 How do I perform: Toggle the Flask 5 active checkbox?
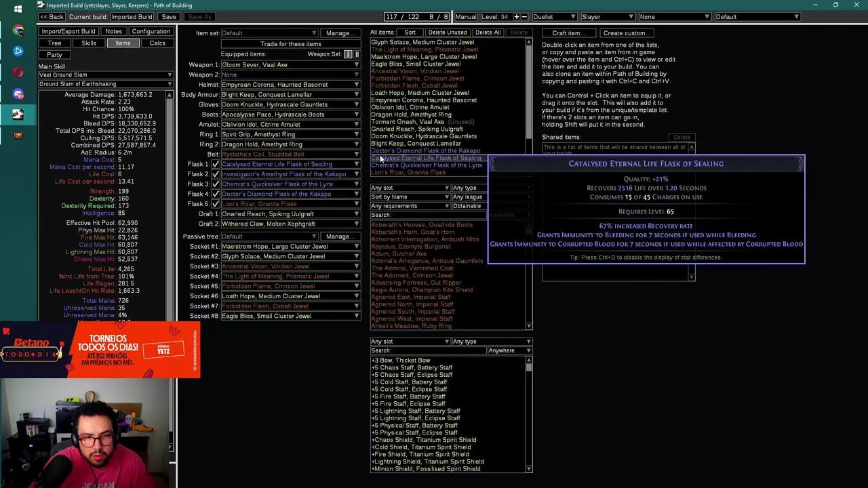pos(216,204)
